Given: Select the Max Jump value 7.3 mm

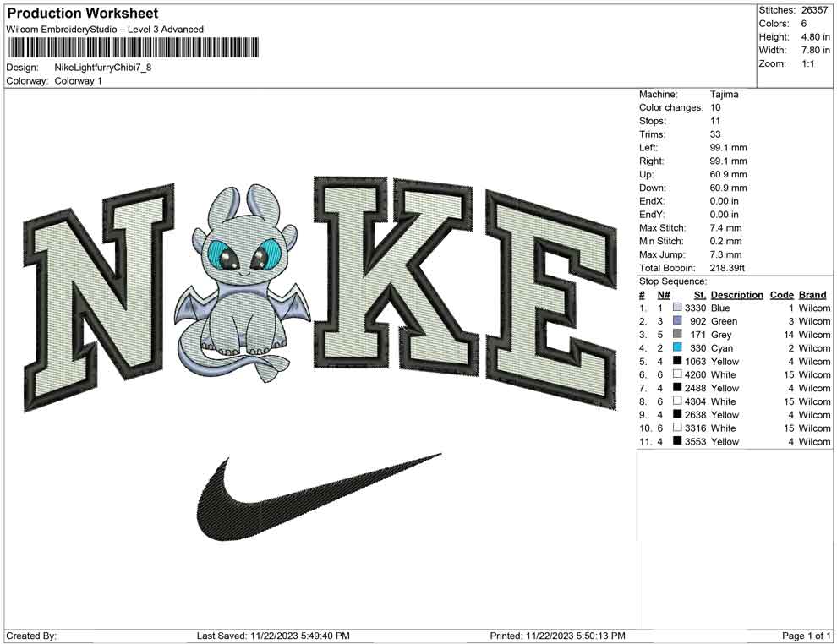Looking at the screenshot, I should pyautogui.click(x=726, y=254).
